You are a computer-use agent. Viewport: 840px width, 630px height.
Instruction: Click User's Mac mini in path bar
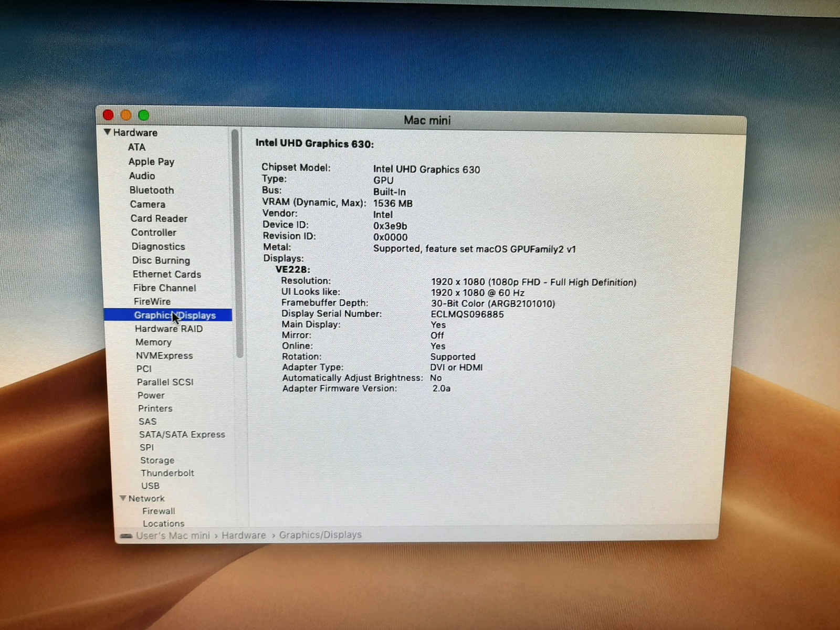tap(173, 535)
